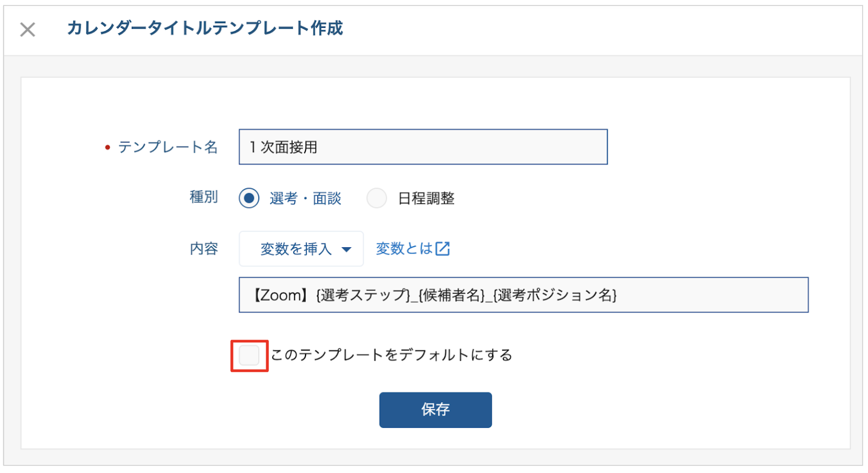Save the template with 保存 button
Viewport: 868px width, 473px height.
click(x=436, y=410)
